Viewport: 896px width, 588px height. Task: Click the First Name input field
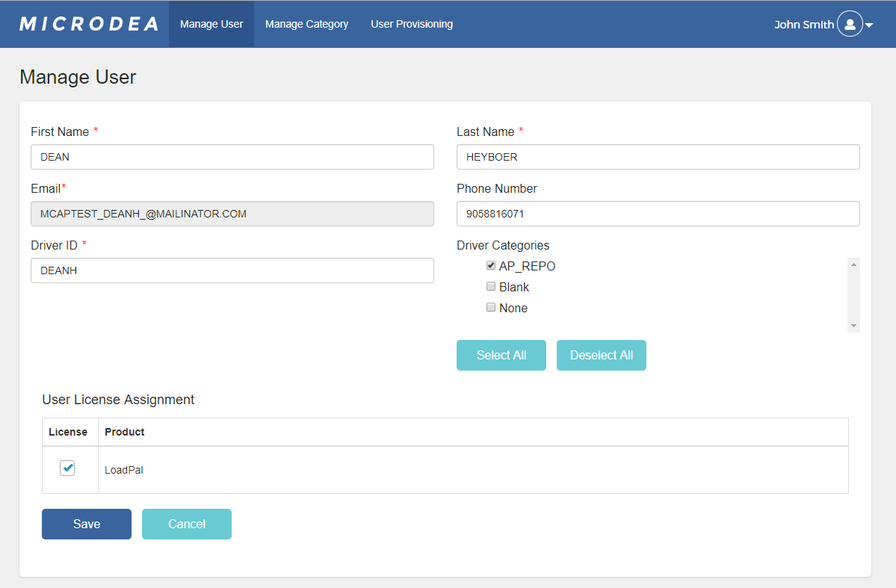232,157
